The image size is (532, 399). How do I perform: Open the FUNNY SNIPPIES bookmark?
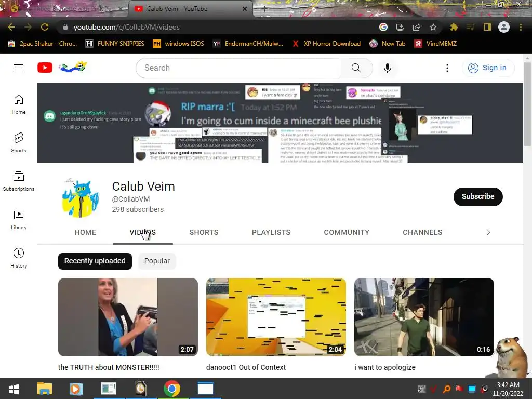pos(115,44)
